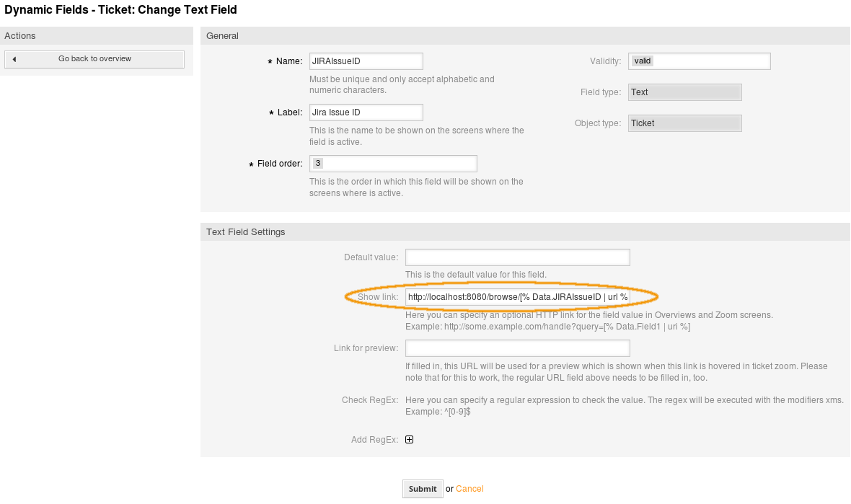Click the 'Add RegEx:' label text
The height and width of the screenshot is (504, 851).
pos(374,440)
